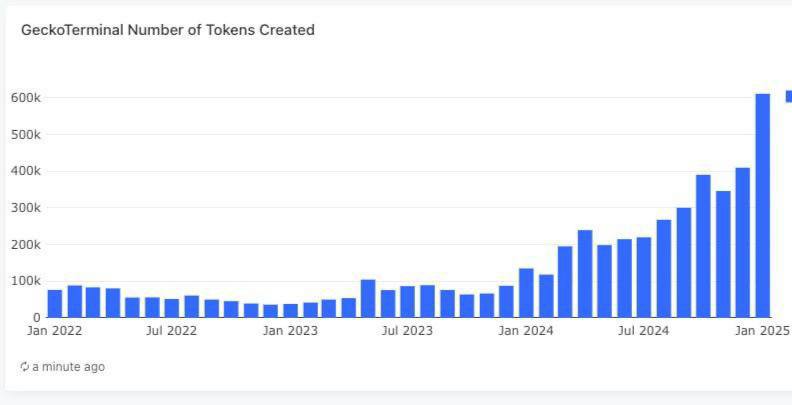The image size is (792, 405).
Task: Click the Jan 2025 x-axis label
Action: [762, 331]
